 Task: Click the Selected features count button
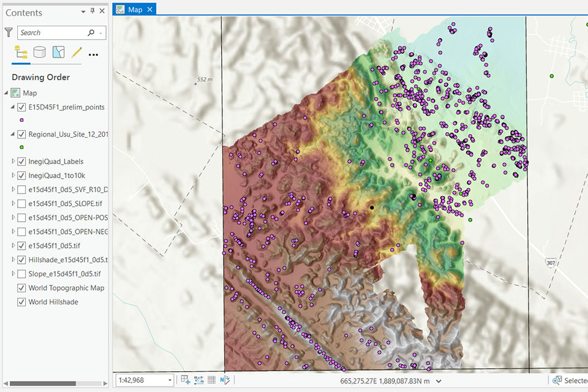(570, 380)
